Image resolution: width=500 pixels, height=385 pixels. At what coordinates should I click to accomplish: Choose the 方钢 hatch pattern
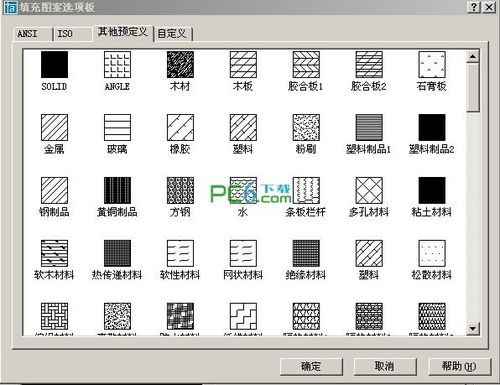pos(180,190)
